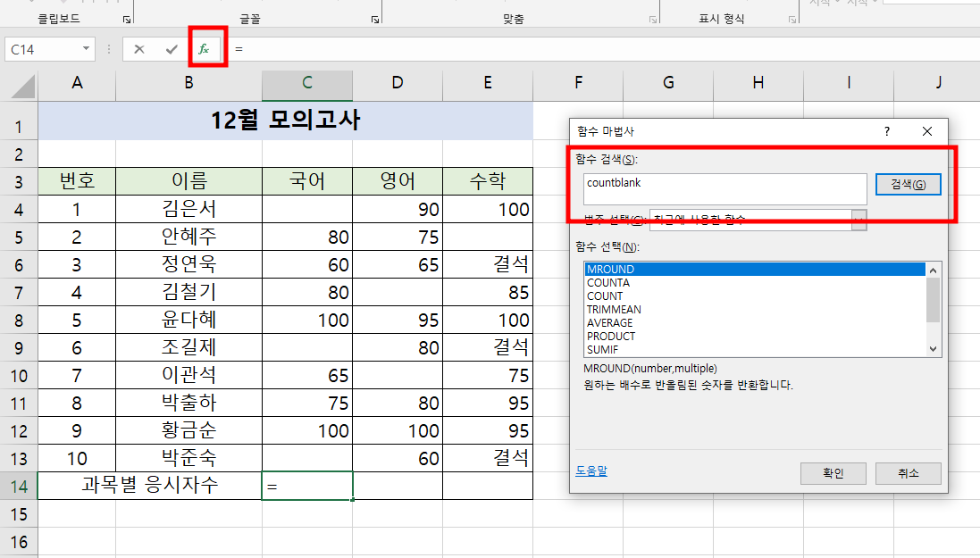Click the 수학 header cell
This screenshot has height=558, width=980.
point(488,181)
